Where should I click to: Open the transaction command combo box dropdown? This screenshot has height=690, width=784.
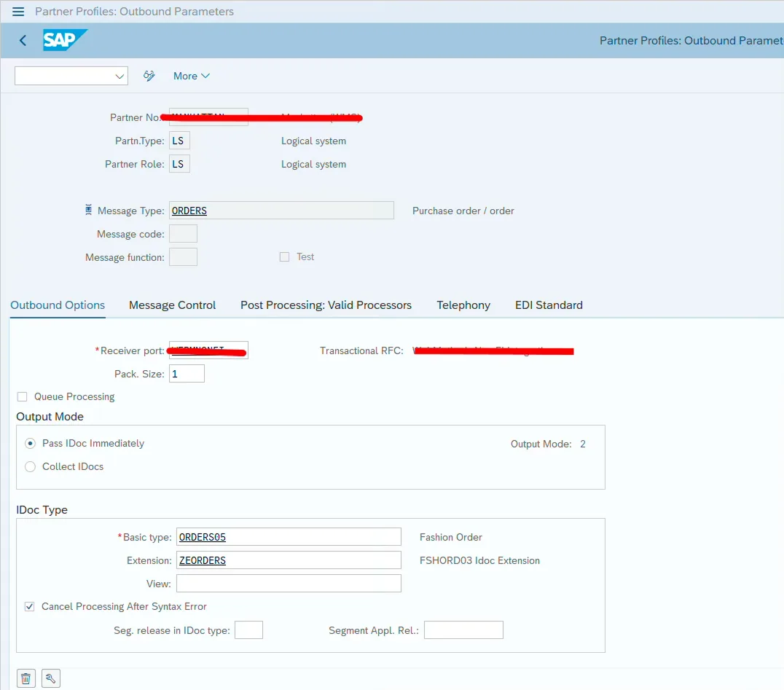click(119, 76)
